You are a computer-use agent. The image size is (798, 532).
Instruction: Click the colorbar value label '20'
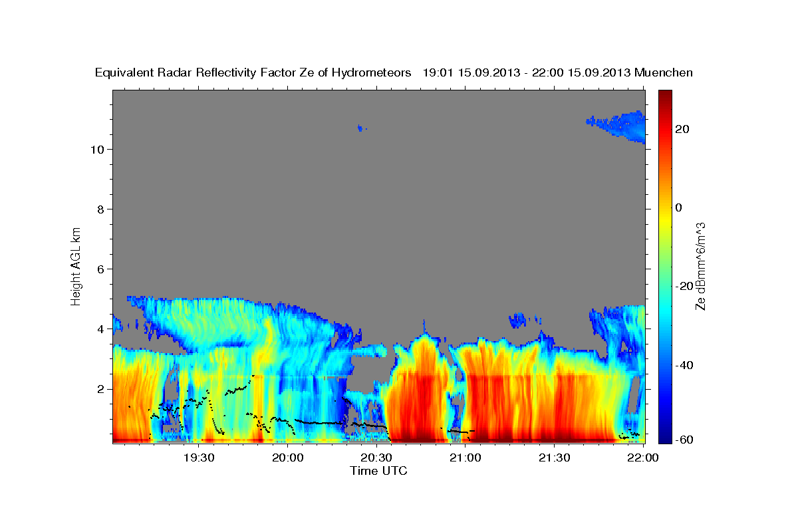682,129
